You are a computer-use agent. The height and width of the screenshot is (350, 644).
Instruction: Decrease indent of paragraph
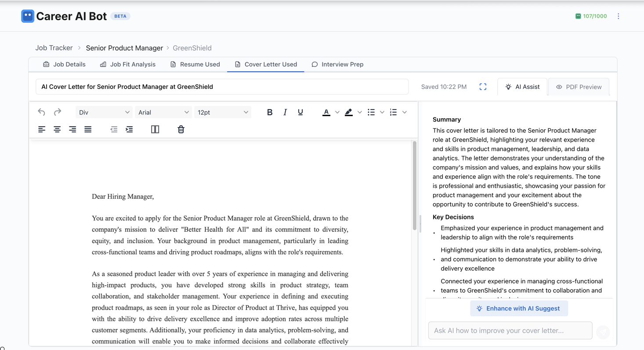[x=114, y=129]
